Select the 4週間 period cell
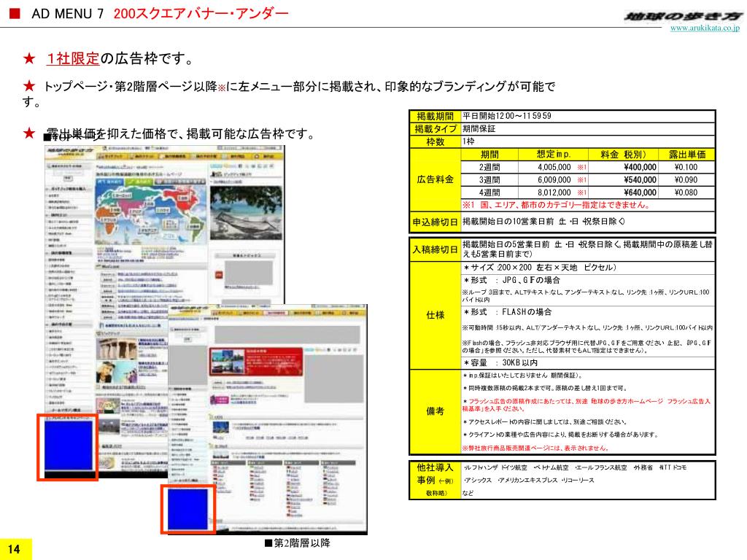 (489, 192)
